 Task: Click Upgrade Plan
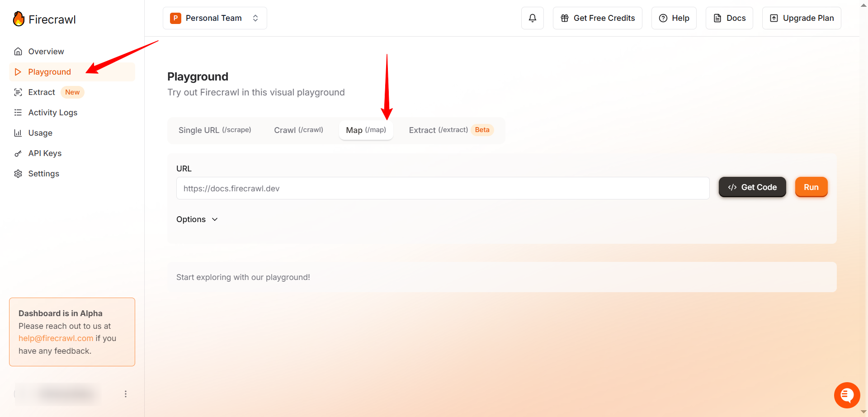802,18
